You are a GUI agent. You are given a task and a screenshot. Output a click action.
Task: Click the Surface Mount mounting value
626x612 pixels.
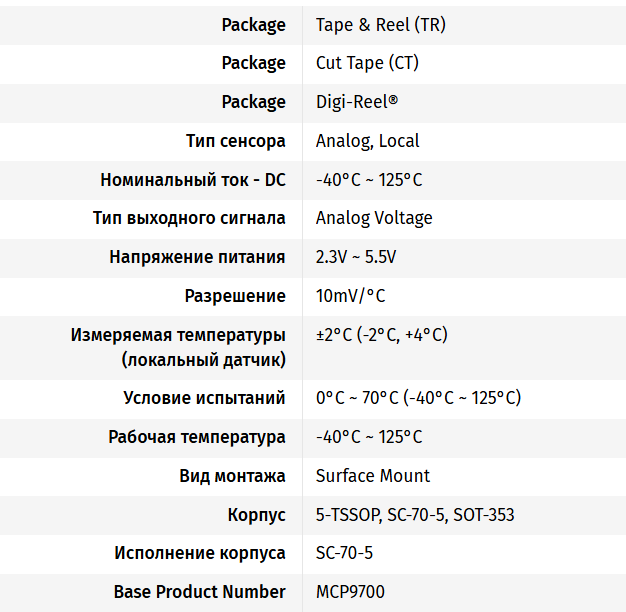(x=373, y=476)
